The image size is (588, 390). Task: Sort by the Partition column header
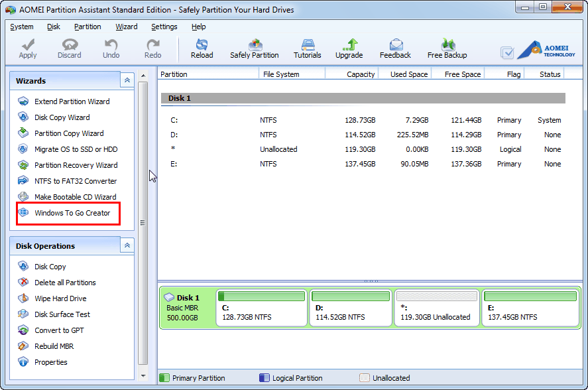tap(208, 74)
